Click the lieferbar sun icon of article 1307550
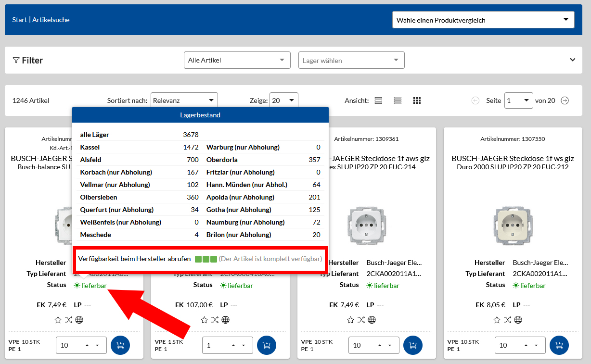Screen dimensions: 591x364 point(516,285)
